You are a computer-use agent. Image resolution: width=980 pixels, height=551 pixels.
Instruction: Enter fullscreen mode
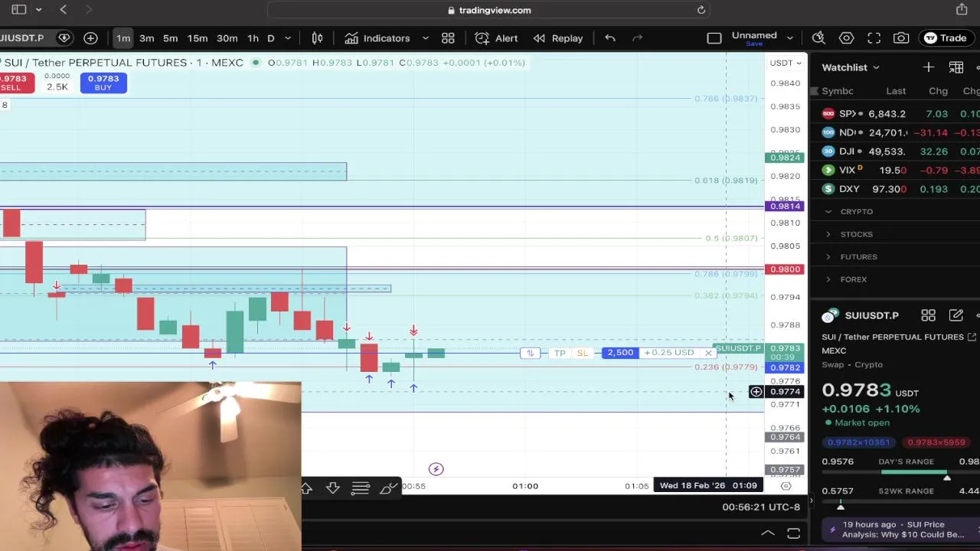pos(874,38)
